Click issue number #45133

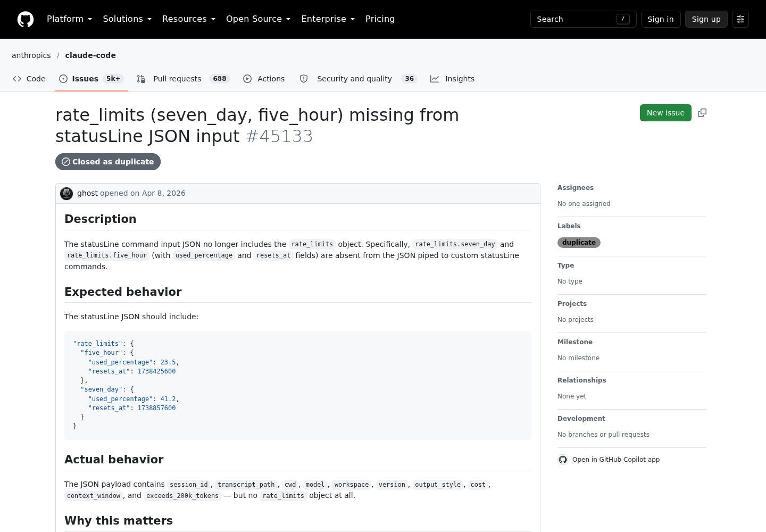[279, 136]
